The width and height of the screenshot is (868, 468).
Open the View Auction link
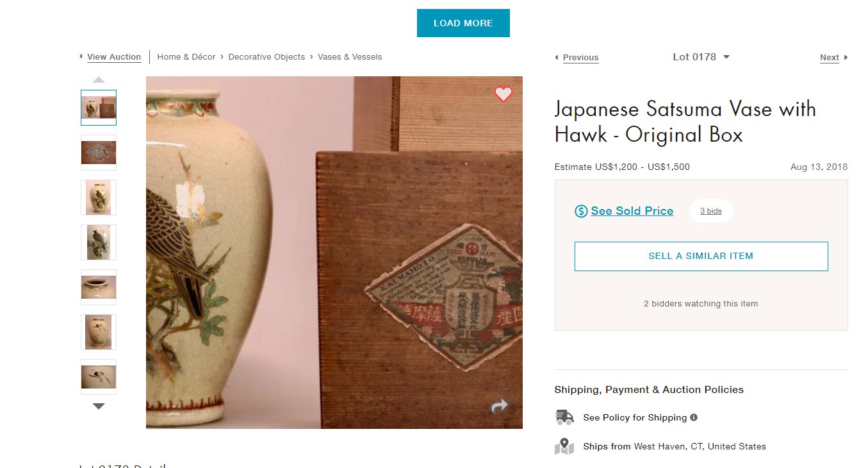pos(113,57)
